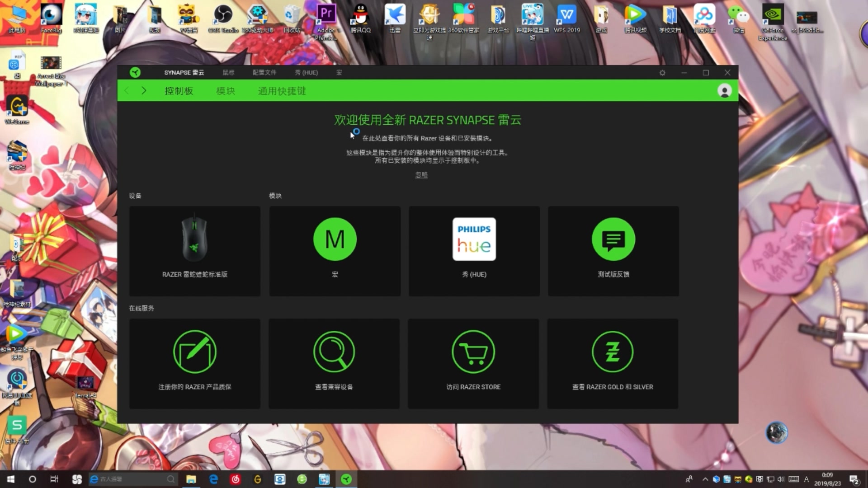Screen dimensions: 868x488
Task: Open 查看兼容设备 search icon
Action: (x=334, y=352)
